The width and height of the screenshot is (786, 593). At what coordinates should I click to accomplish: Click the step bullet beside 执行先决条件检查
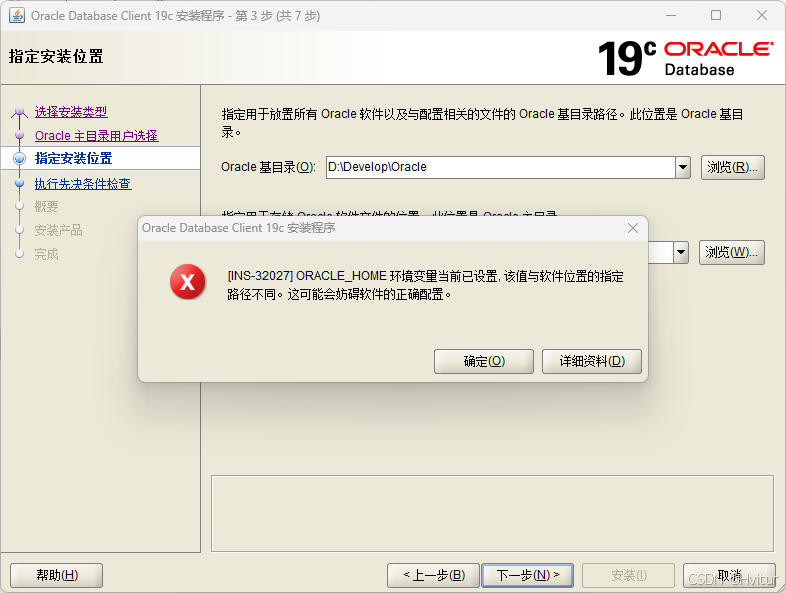pyautogui.click(x=20, y=183)
